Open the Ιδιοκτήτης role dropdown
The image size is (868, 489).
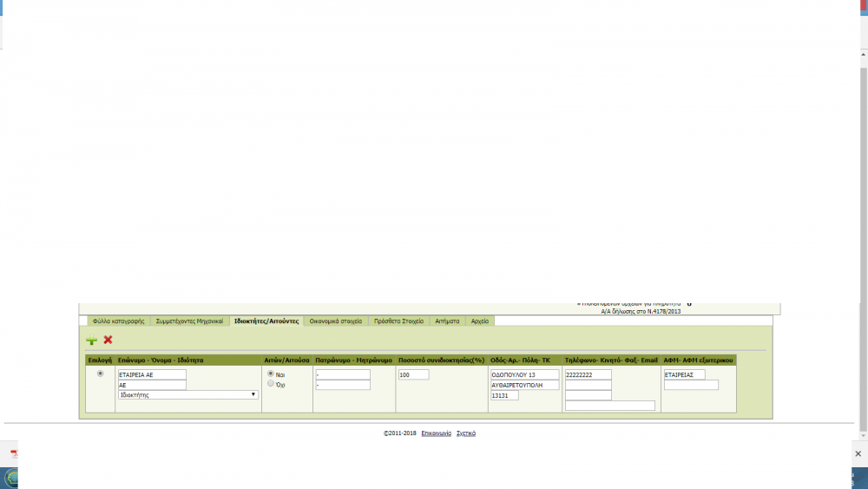pyautogui.click(x=187, y=394)
